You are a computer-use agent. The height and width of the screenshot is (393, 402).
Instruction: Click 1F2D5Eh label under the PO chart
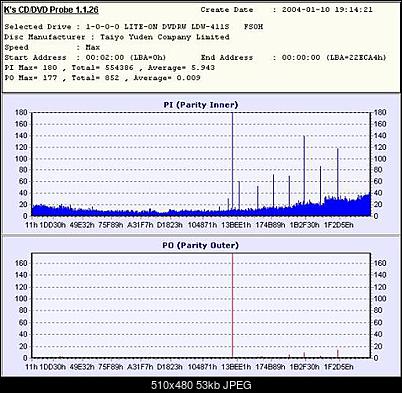click(x=339, y=367)
